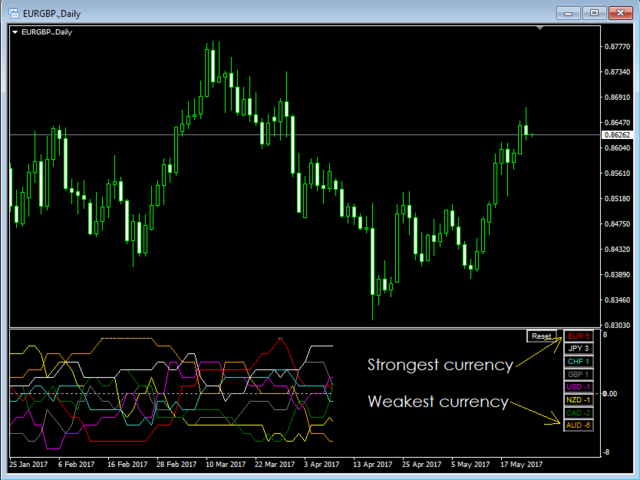640x480 pixels.
Task: Click the 5 May 2017 date label
Action: click(470, 464)
